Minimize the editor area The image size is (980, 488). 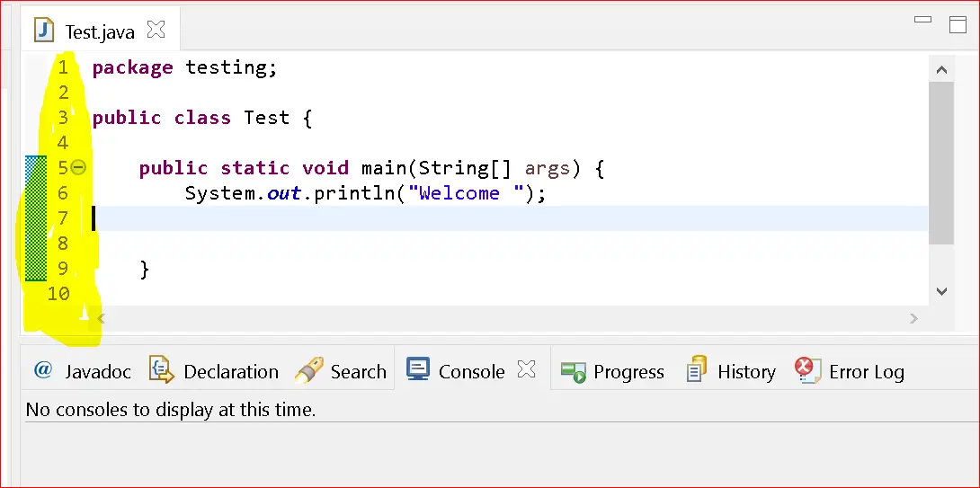point(922,20)
